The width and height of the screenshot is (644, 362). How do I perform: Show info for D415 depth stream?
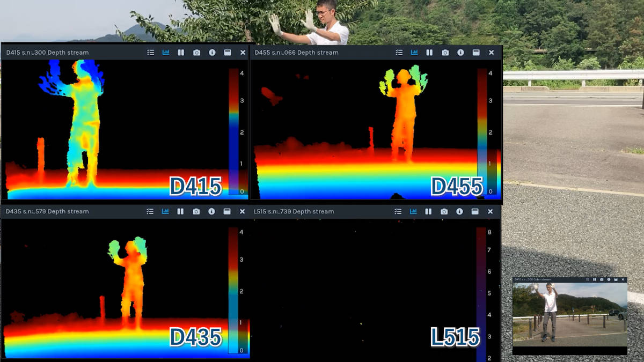pos(212,53)
